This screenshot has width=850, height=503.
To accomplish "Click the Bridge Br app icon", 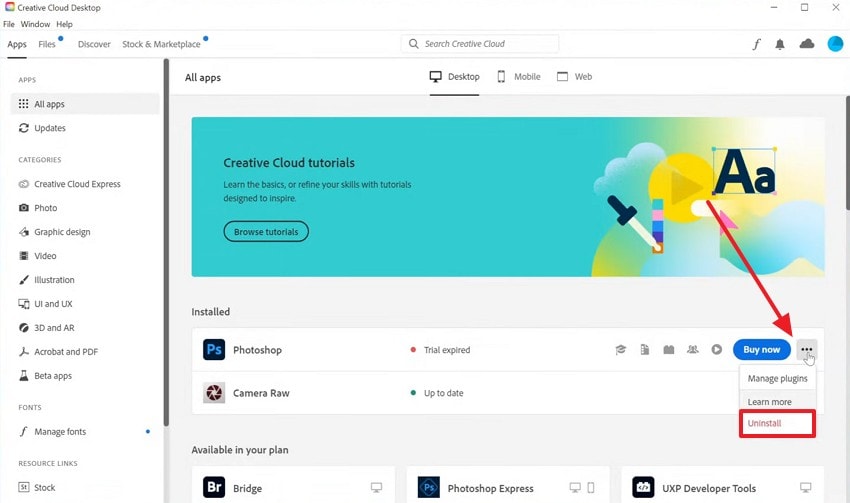I will coord(214,488).
